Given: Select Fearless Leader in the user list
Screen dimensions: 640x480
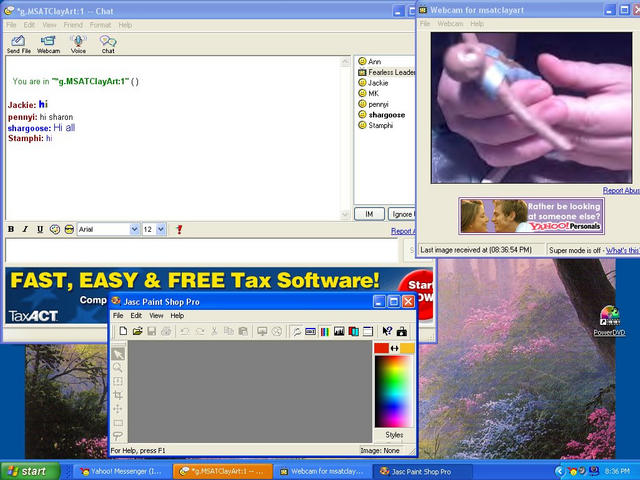Looking at the screenshot, I should 387,72.
